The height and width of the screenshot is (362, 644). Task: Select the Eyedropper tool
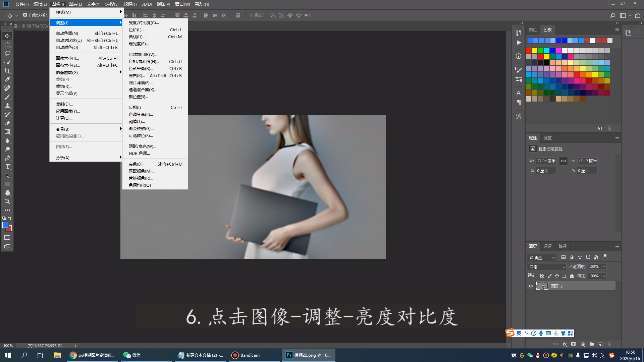[x=7, y=79]
